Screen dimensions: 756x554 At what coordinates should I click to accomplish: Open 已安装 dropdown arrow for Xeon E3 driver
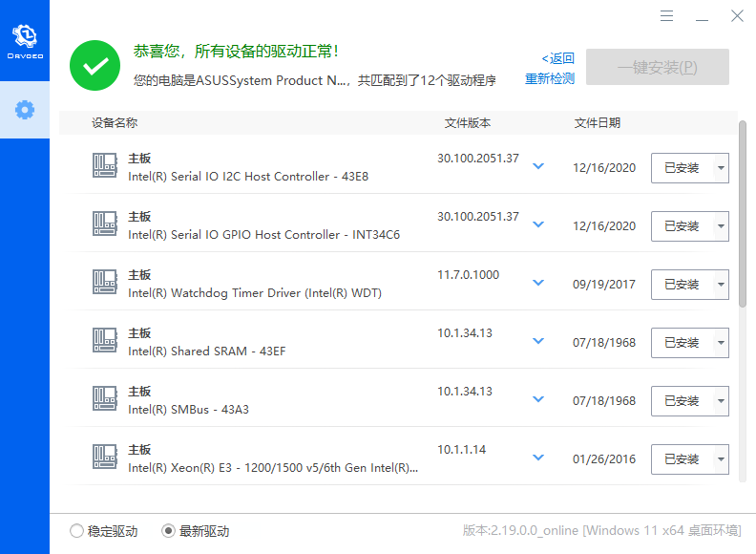coord(720,459)
